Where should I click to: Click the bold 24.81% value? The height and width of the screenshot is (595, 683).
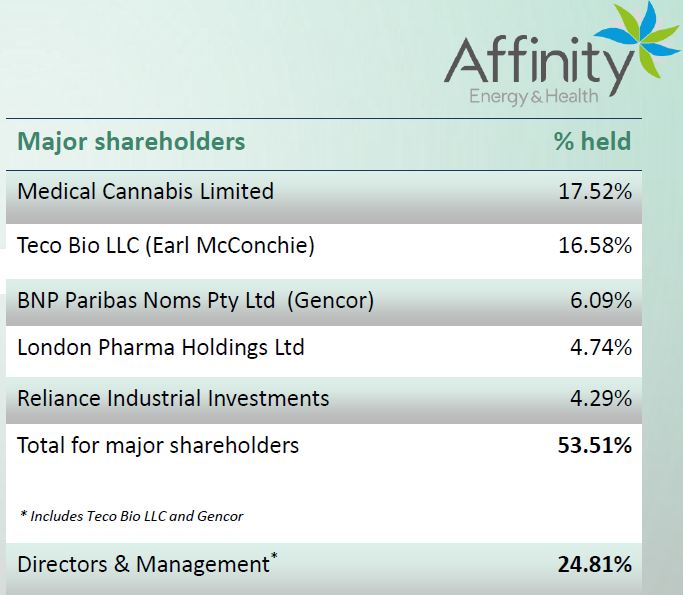point(594,564)
